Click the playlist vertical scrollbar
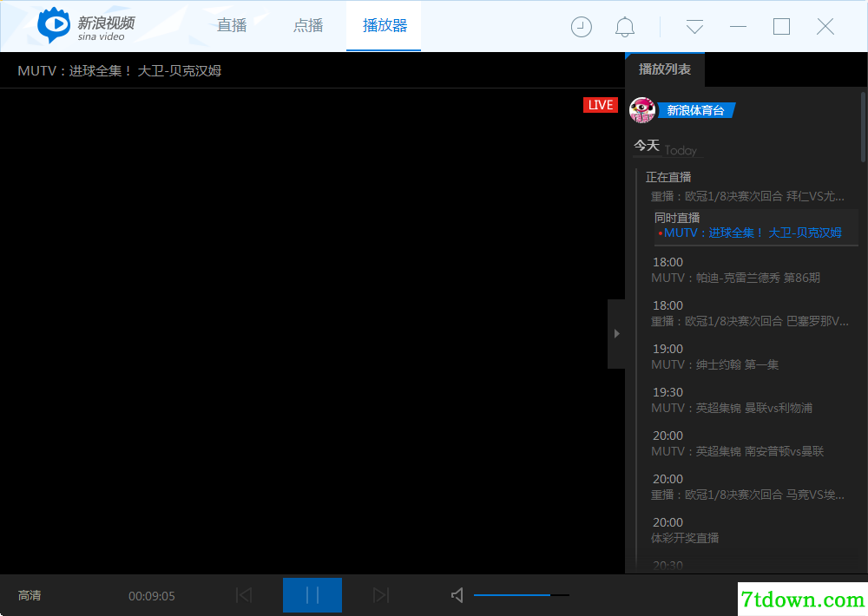This screenshot has height=616, width=868. (x=863, y=128)
